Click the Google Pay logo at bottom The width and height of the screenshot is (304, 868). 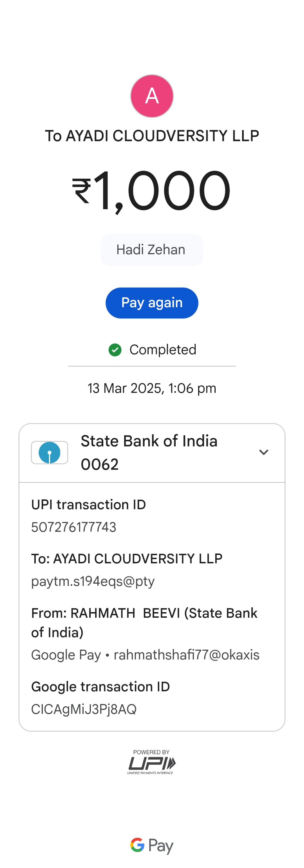coord(152,845)
